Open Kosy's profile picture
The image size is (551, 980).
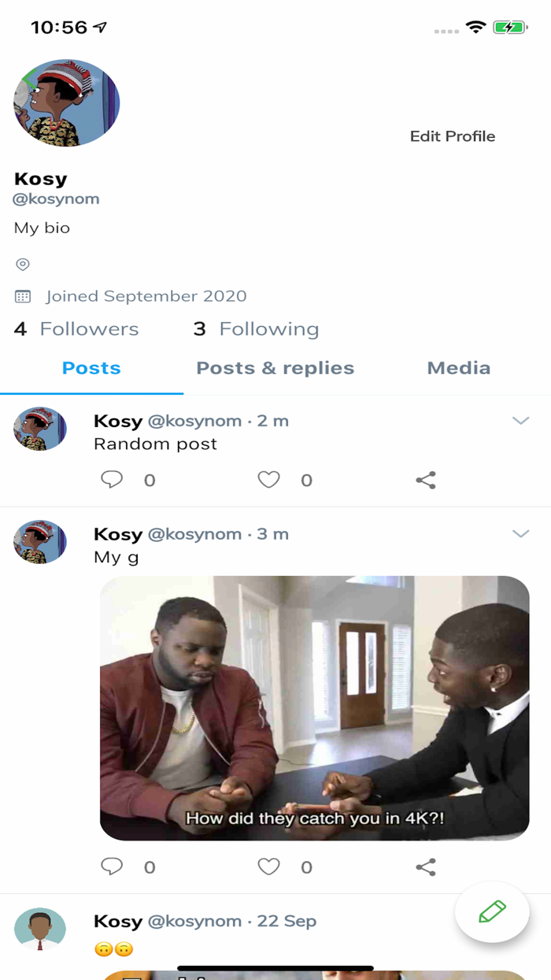(x=66, y=102)
